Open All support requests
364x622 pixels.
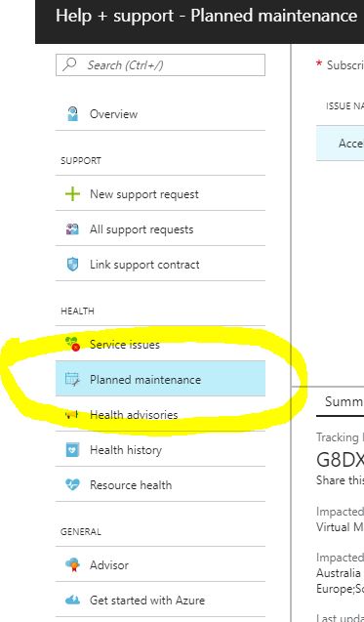160,229
